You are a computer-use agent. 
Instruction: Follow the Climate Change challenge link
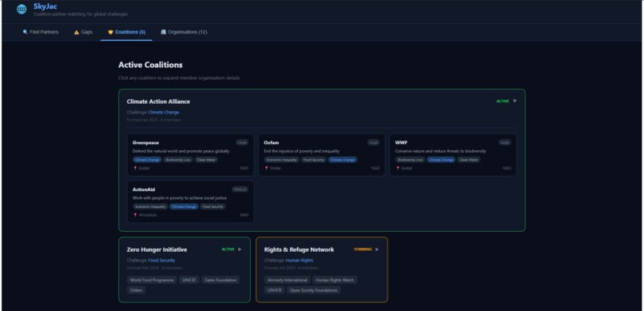coord(164,112)
